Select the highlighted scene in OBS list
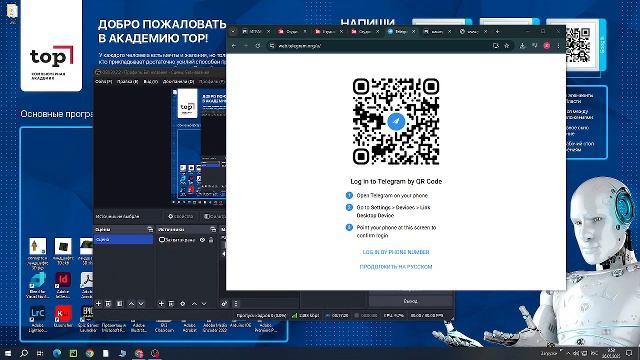 (123, 240)
